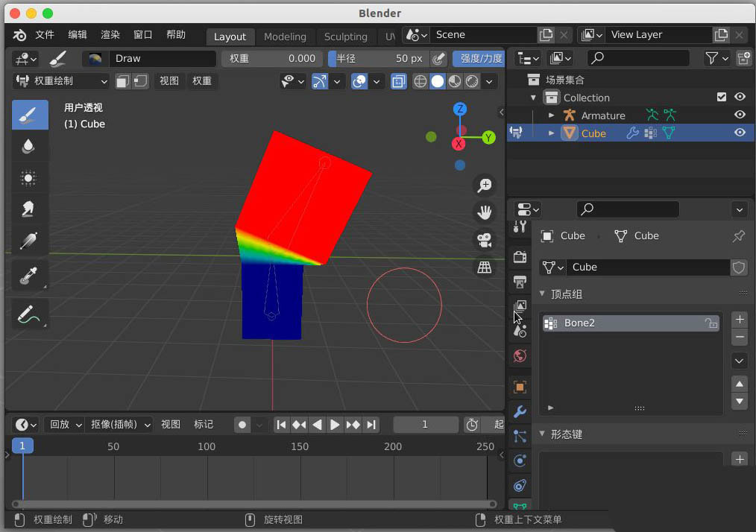
Task: Toggle camera view icon
Action: (484, 239)
